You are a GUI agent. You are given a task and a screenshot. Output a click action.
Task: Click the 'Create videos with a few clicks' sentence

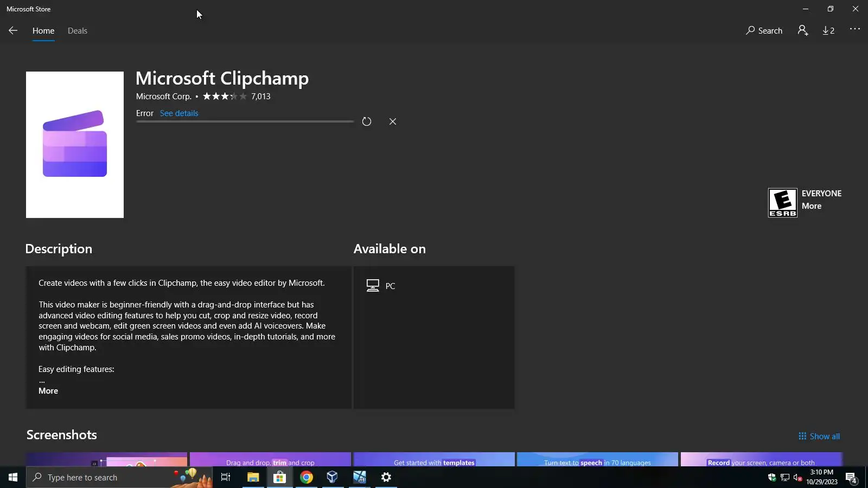(x=182, y=283)
